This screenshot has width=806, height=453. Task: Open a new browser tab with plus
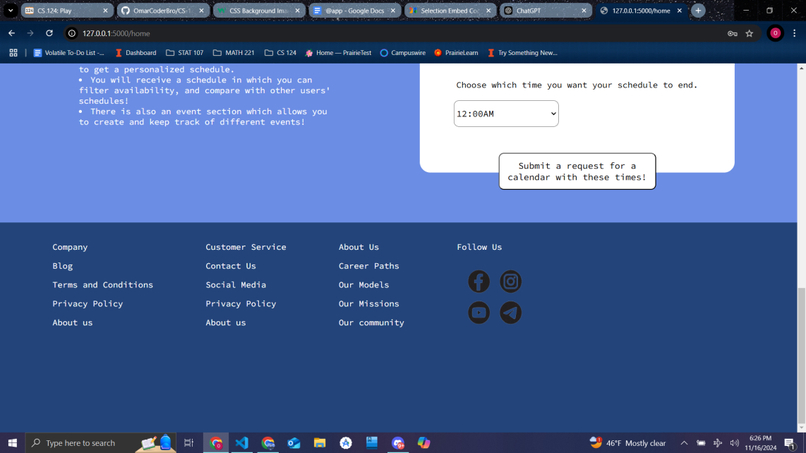coord(698,10)
